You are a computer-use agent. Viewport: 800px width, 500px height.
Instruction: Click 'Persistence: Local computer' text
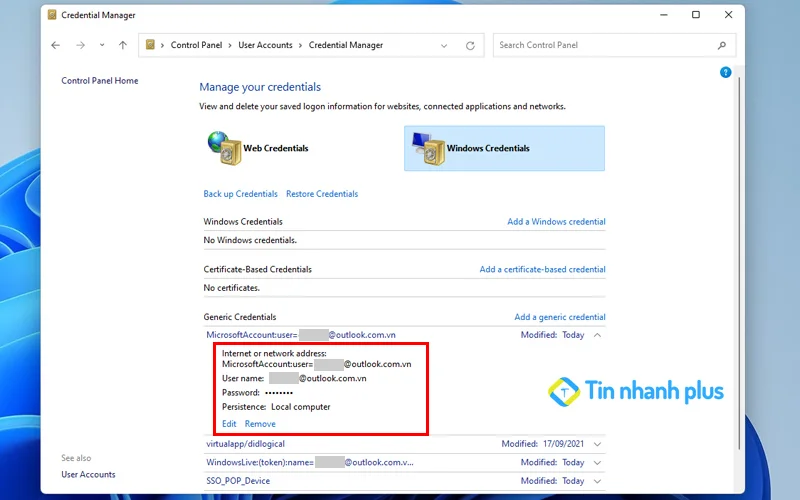(276, 407)
